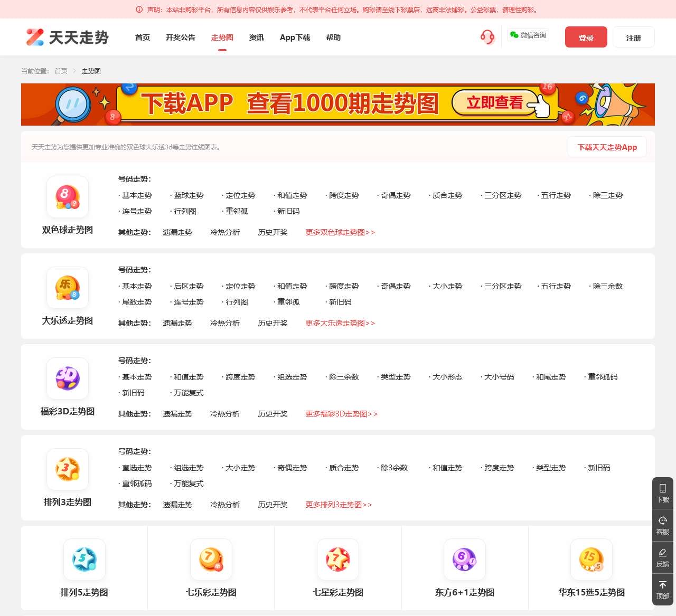Image resolution: width=676 pixels, height=616 pixels.
Task: Open 排列3 冷热分析 link
Action: point(225,505)
